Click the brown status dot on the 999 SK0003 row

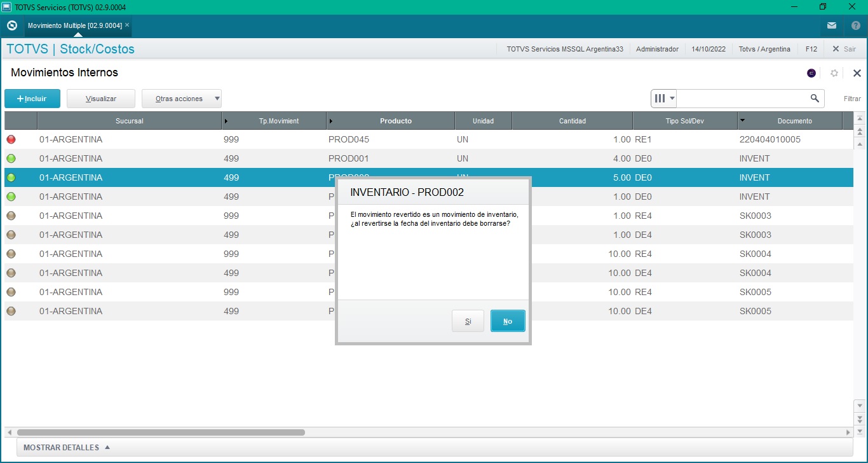click(11, 216)
